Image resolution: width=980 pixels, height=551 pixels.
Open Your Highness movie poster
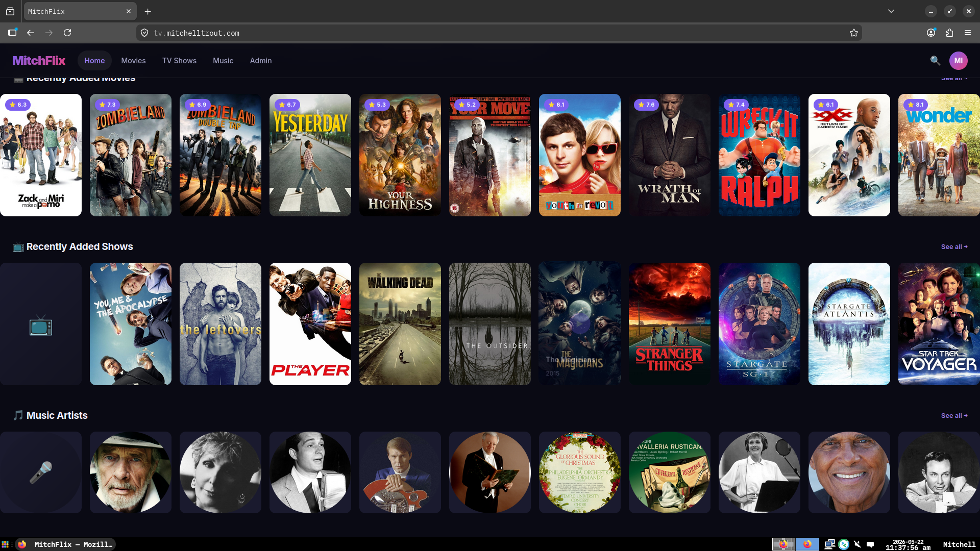coord(400,155)
